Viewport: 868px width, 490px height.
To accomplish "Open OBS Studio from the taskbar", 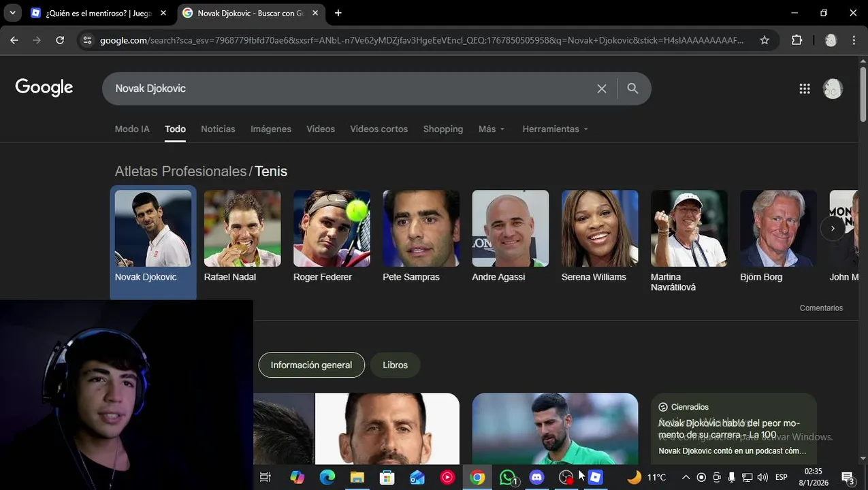I will pyautogui.click(x=566, y=477).
